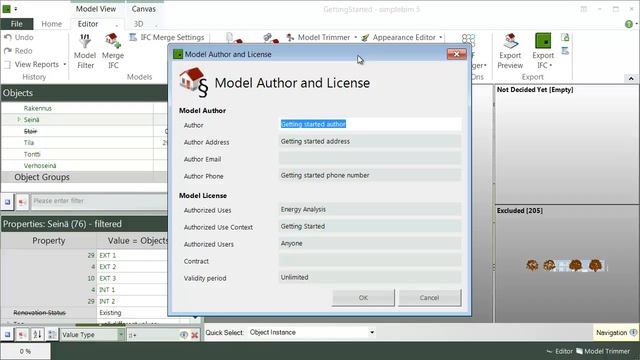Expand the Appearance Editor dropdown arrow
The height and width of the screenshot is (360, 640).
[x=441, y=37]
